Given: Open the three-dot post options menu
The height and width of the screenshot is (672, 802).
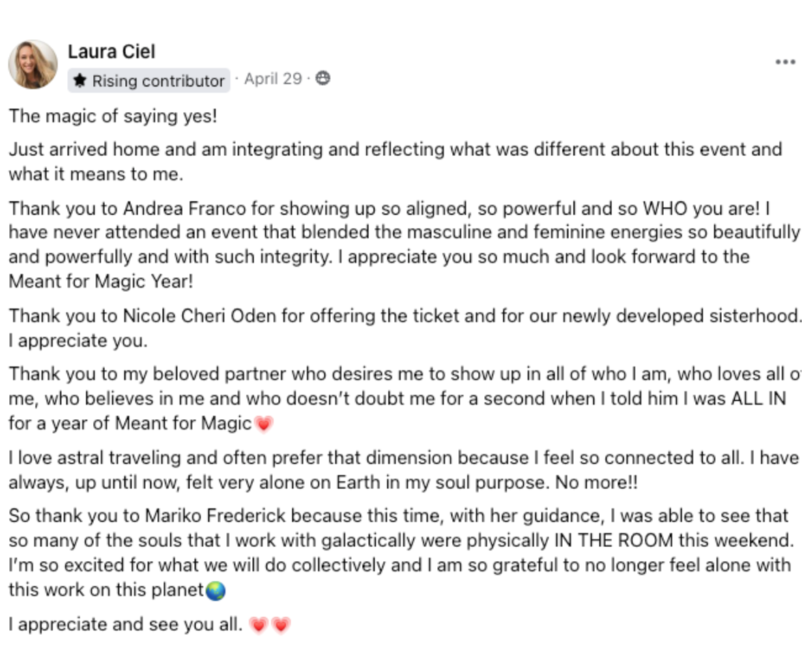Looking at the screenshot, I should pos(785,62).
